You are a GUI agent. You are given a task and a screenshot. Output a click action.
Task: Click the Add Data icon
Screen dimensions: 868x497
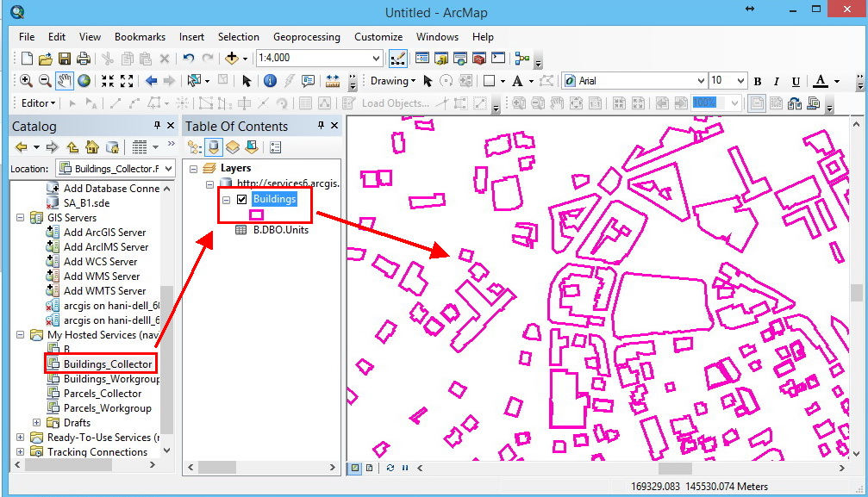(231, 58)
